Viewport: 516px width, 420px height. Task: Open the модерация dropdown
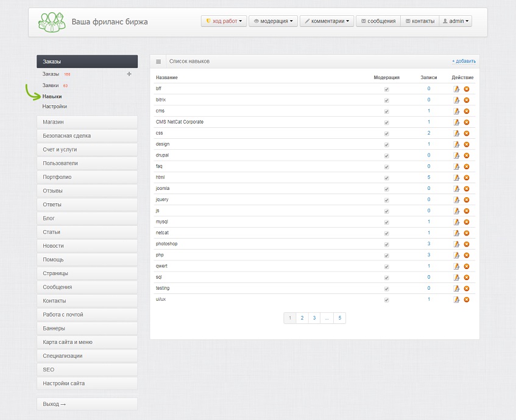273,21
